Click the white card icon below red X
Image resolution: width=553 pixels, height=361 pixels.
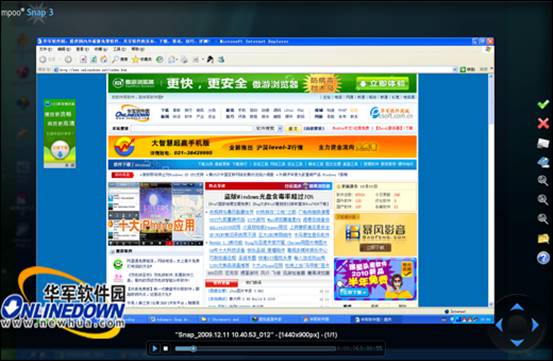click(x=543, y=143)
